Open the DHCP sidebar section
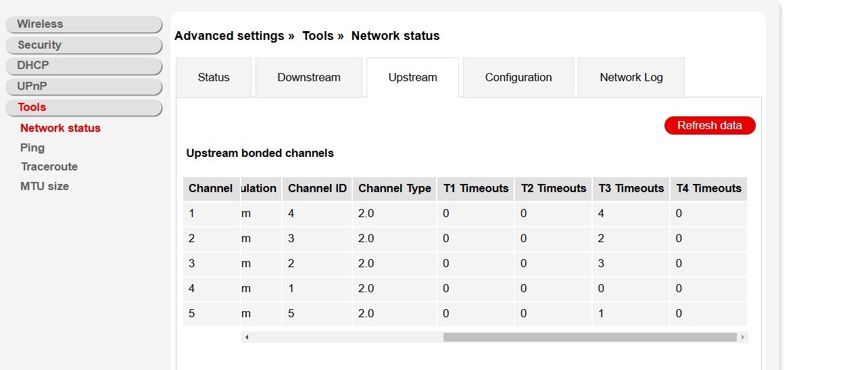The height and width of the screenshot is (370, 868). point(84,66)
